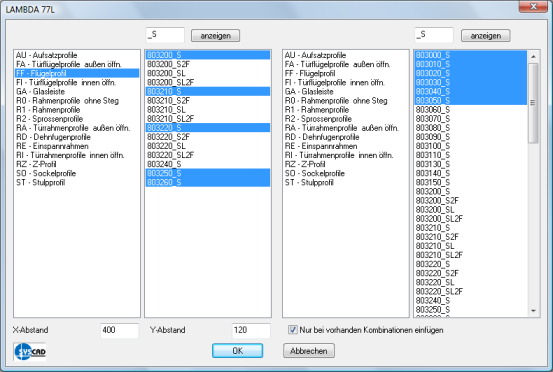Click the SYSCAD logo icon
The width and height of the screenshot is (553, 372).
(x=30, y=352)
